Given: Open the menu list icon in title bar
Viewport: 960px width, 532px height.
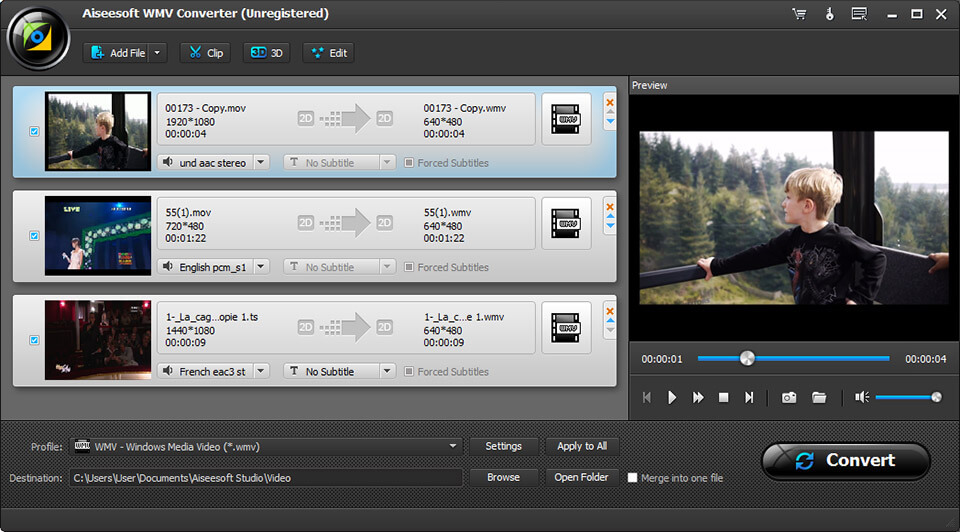Looking at the screenshot, I should tap(859, 14).
